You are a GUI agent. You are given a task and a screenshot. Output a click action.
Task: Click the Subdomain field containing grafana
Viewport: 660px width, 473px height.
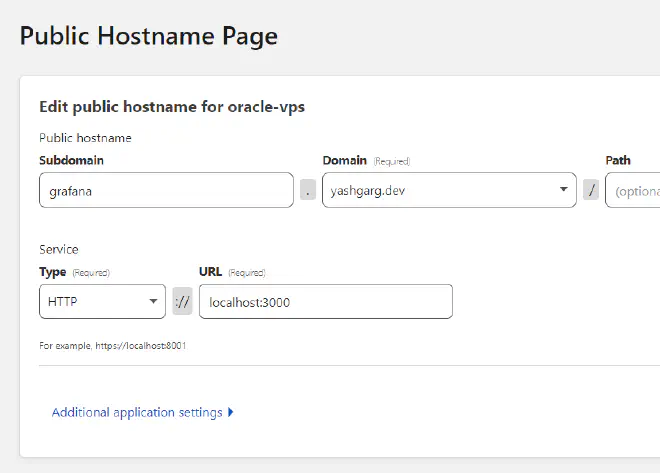point(166,190)
